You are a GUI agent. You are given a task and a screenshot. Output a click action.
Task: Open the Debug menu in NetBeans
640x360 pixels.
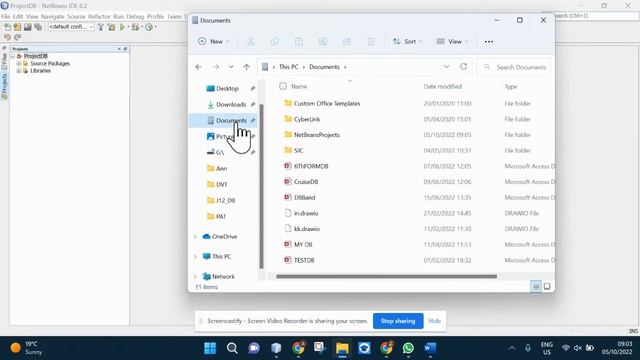[135, 16]
